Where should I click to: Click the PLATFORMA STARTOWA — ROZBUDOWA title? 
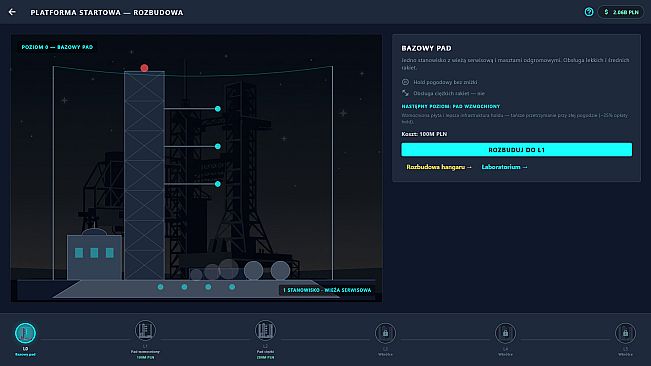pyautogui.click(x=107, y=12)
